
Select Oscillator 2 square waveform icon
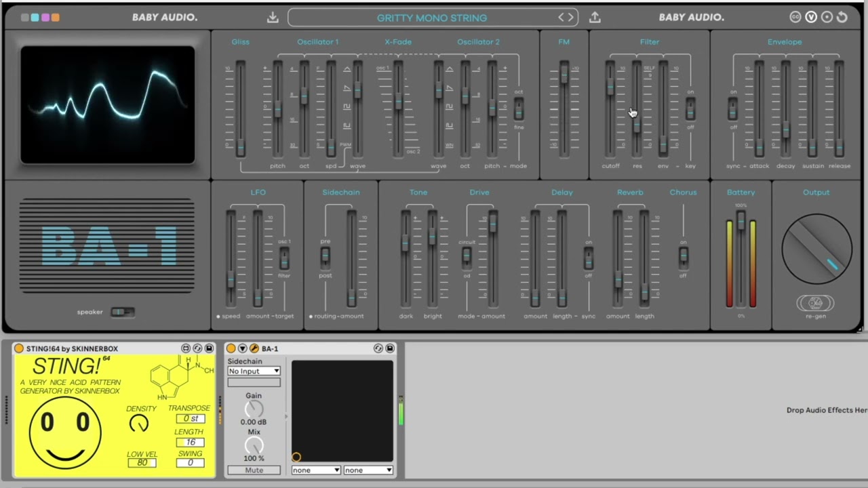point(449,106)
